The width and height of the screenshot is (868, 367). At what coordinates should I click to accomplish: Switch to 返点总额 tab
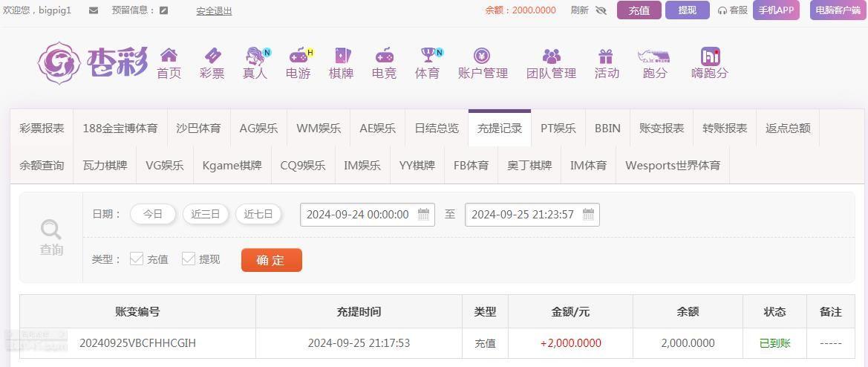click(x=789, y=129)
